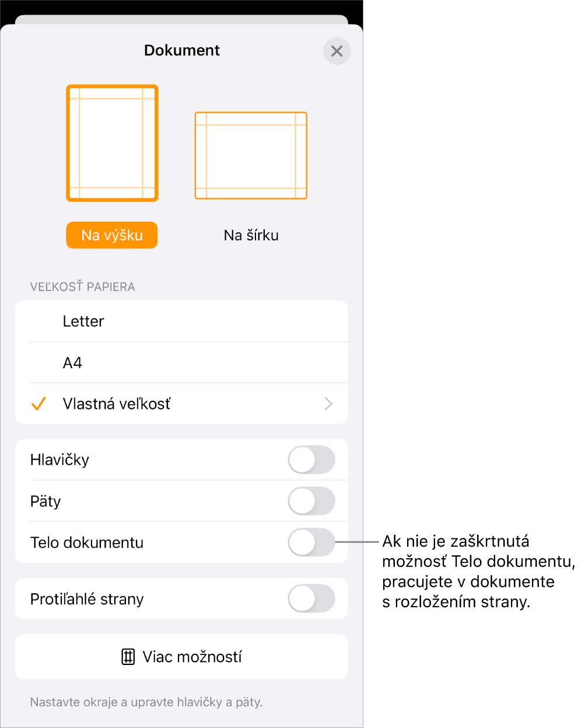This screenshot has width=585, height=728.
Task: Close the Dokument panel with X icon
Action: (x=337, y=51)
